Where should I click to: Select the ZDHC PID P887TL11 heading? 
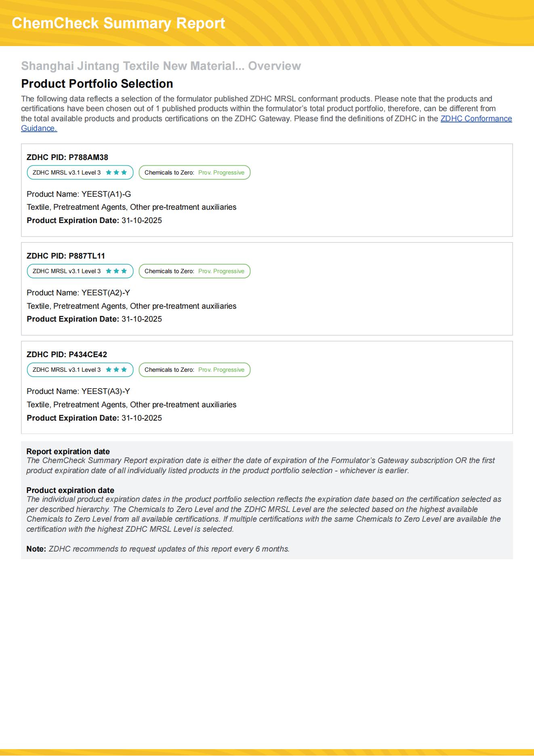click(x=66, y=256)
